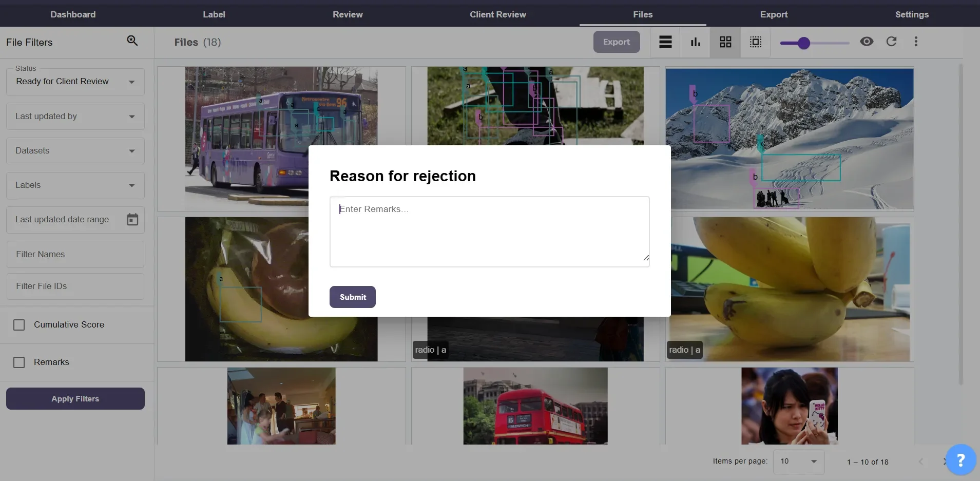Select the woman with phone thumbnail
Viewport: 980px width, 481px height.
coord(790,406)
